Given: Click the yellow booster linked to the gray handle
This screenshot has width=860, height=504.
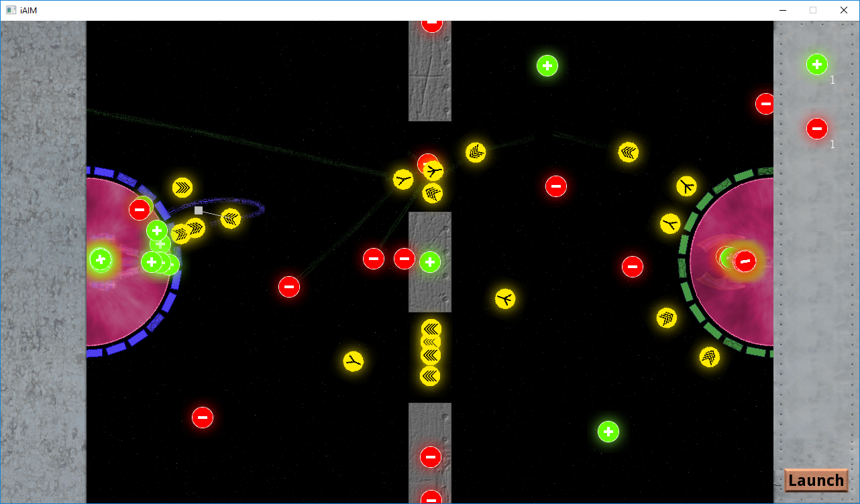Looking at the screenshot, I should [231, 218].
